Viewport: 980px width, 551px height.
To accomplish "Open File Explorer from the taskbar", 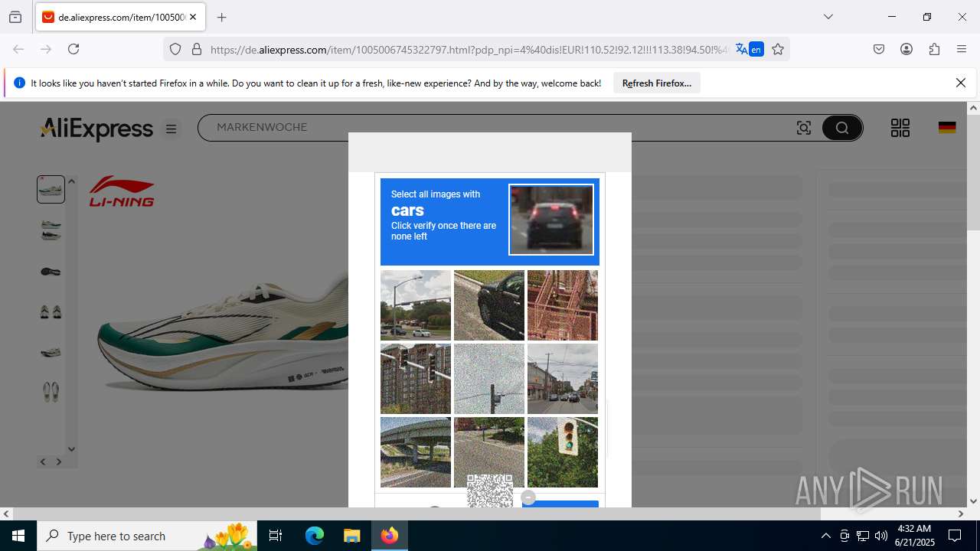I will pos(351,536).
